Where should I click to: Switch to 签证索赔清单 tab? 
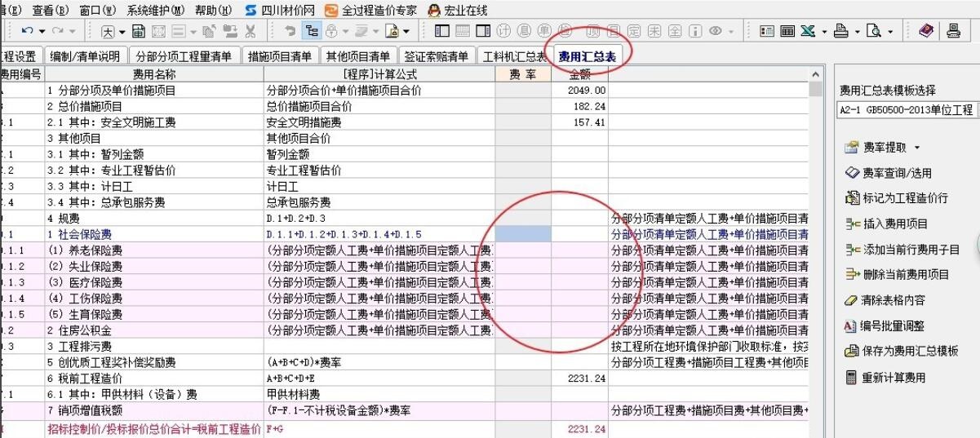click(x=435, y=56)
